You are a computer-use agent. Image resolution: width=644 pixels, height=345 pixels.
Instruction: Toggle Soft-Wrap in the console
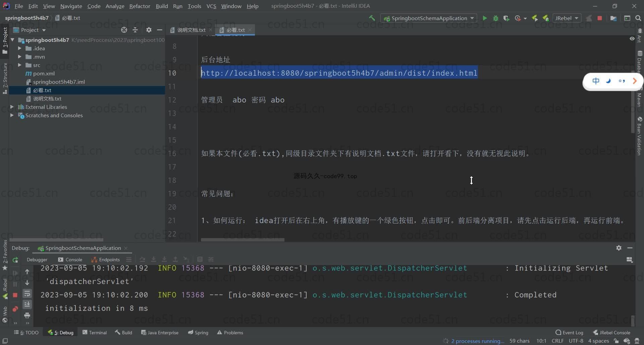click(x=27, y=294)
